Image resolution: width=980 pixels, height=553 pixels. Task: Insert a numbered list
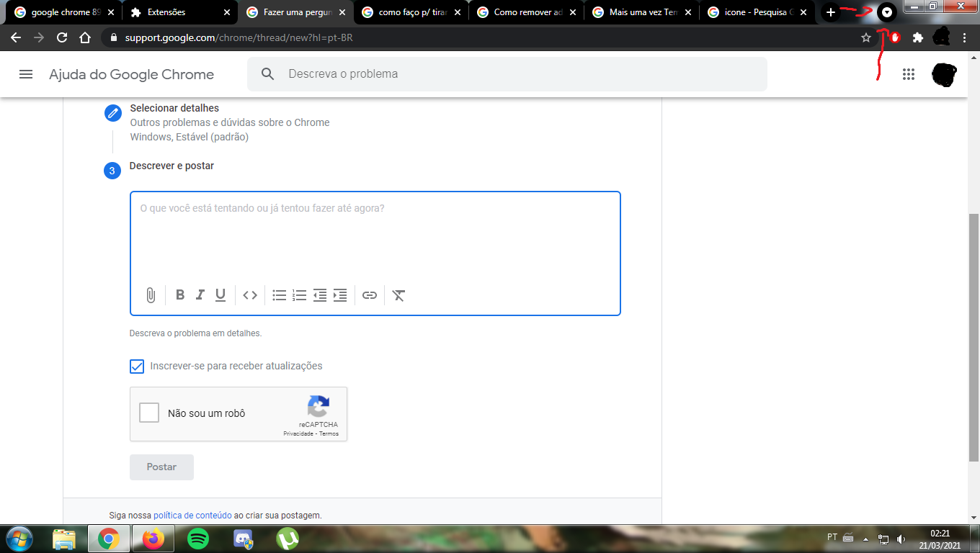300,295
